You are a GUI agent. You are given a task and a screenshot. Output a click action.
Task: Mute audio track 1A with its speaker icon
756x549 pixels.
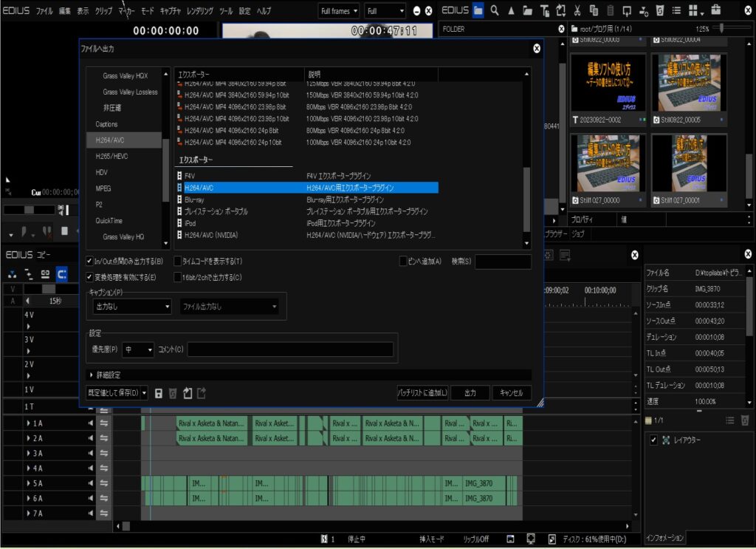click(x=90, y=423)
